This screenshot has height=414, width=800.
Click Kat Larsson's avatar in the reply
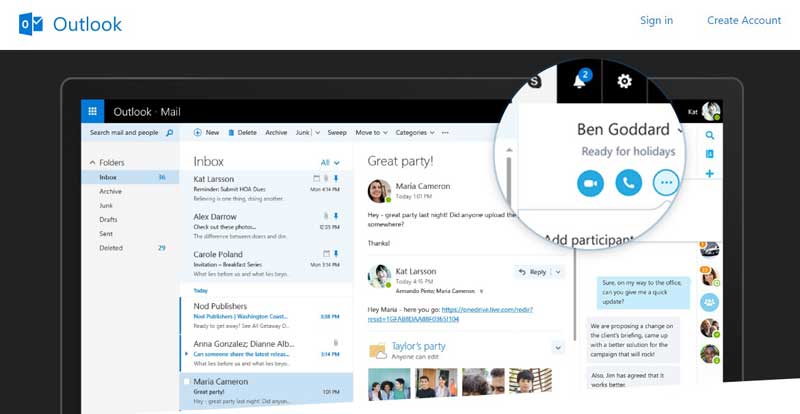[x=379, y=276]
